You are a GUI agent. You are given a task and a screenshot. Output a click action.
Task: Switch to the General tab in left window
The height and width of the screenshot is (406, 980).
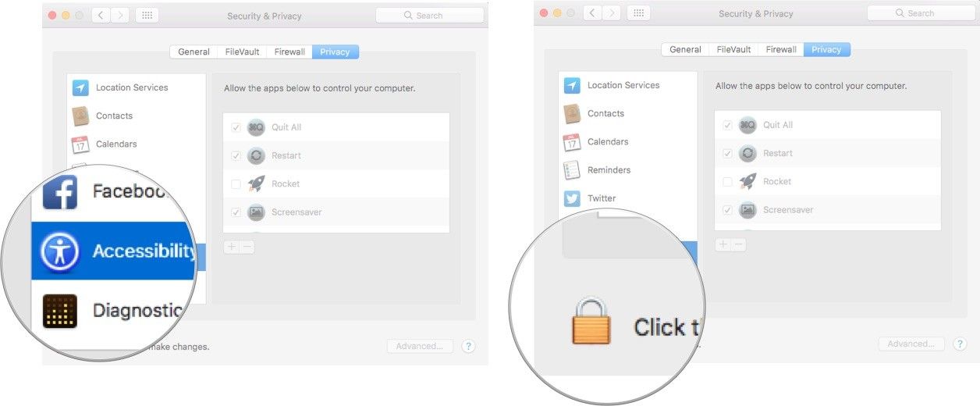tap(194, 52)
